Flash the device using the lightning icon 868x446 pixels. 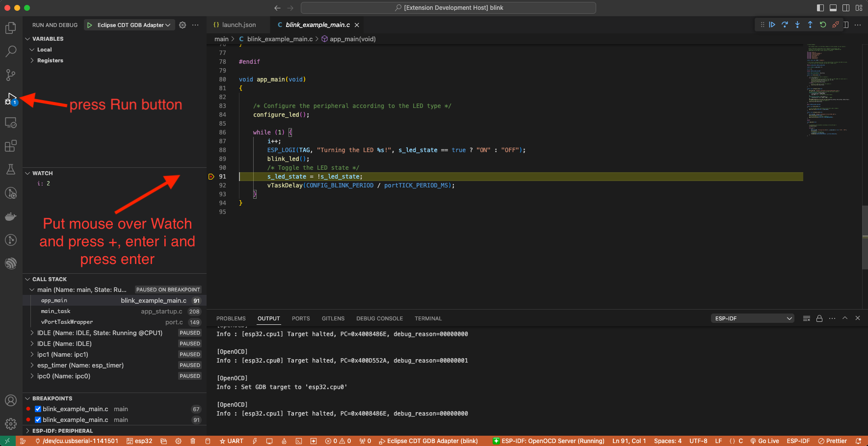255,441
